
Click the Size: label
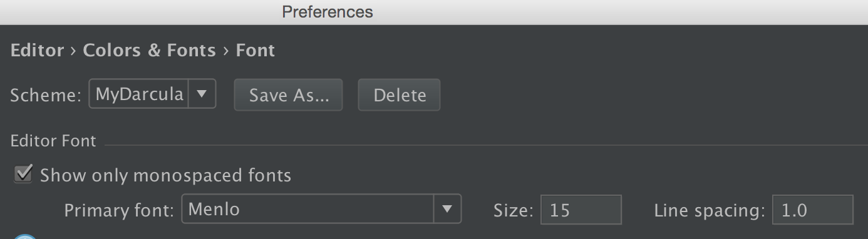[x=513, y=210]
